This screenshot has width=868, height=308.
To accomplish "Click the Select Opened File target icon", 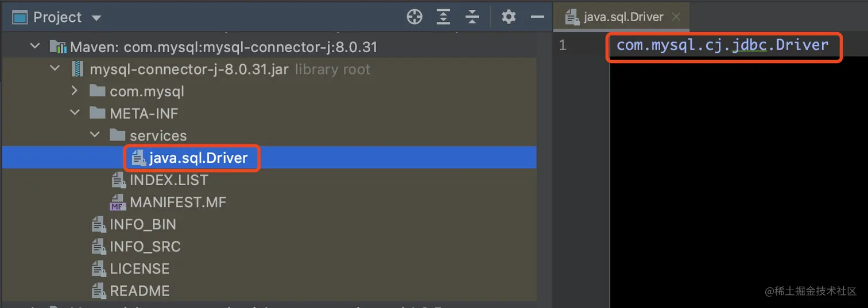I will pos(414,17).
